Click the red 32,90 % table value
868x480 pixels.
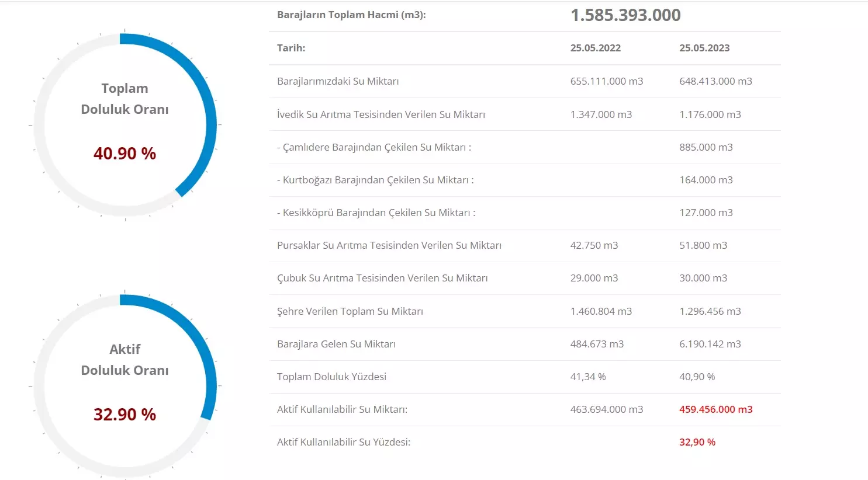(697, 442)
